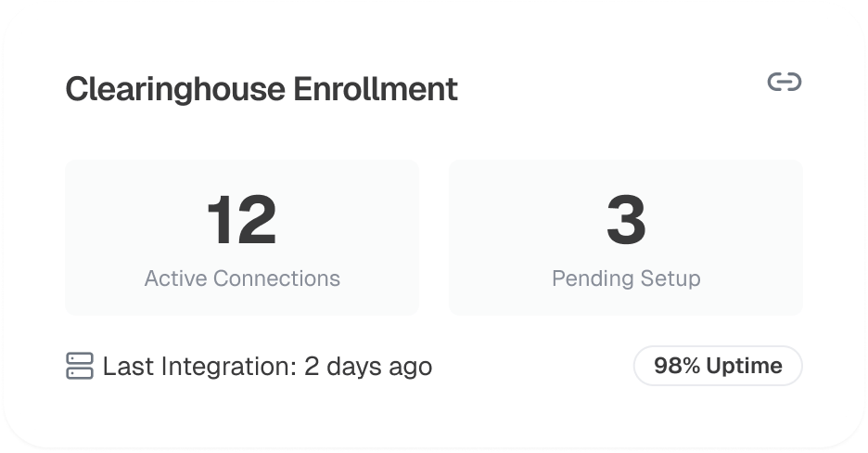Click the word "Setup" under 3
Viewport: 868px width, 453px height.
coord(671,278)
